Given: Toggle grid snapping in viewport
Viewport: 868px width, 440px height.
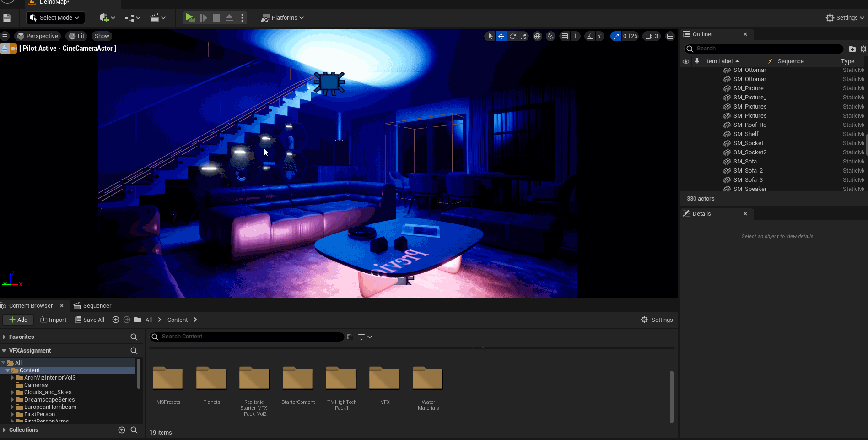Looking at the screenshot, I should [x=565, y=36].
